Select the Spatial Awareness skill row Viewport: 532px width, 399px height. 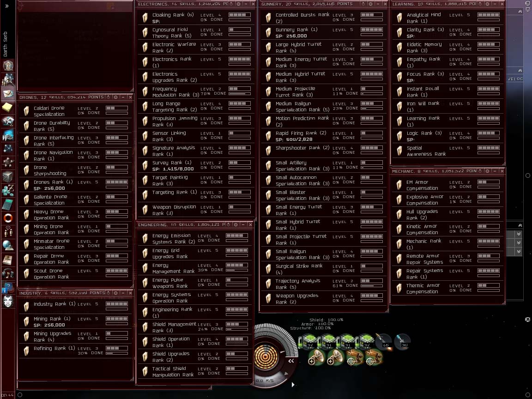[x=447, y=151]
